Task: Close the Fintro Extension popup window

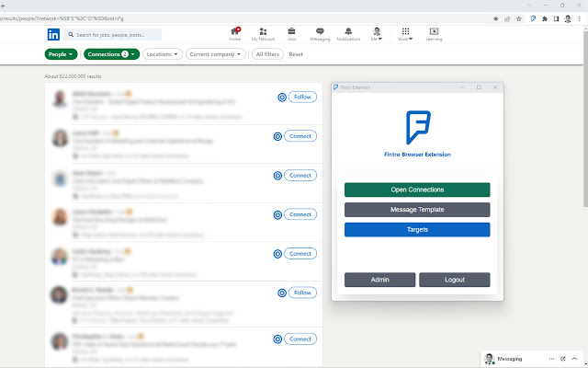Action: (495, 87)
